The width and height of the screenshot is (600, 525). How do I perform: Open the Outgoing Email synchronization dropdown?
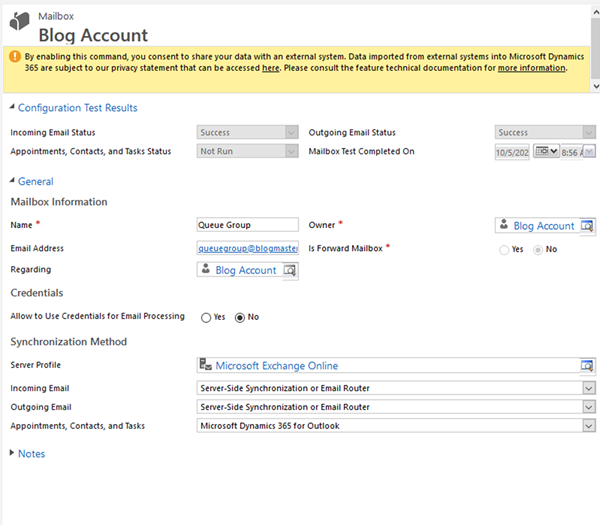coord(588,407)
